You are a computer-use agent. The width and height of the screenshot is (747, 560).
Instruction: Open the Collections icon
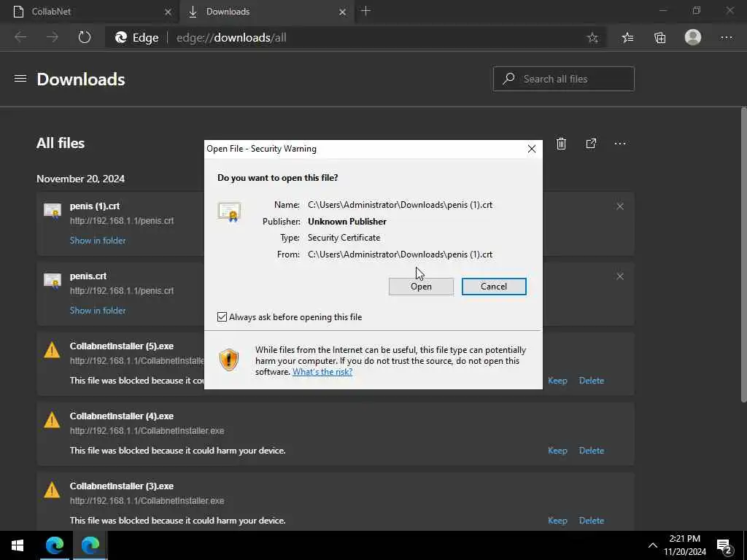659,38
